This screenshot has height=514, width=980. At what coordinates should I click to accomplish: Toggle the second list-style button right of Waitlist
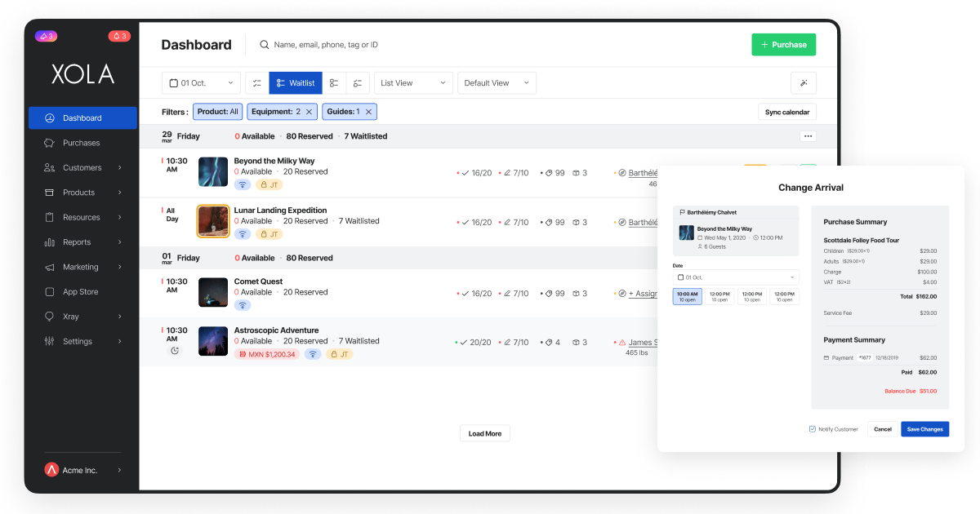[x=357, y=83]
